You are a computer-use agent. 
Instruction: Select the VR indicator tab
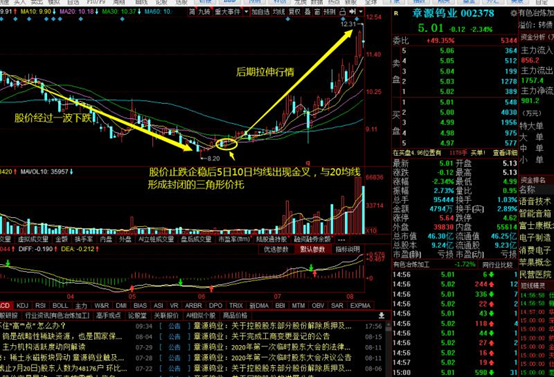point(174,305)
